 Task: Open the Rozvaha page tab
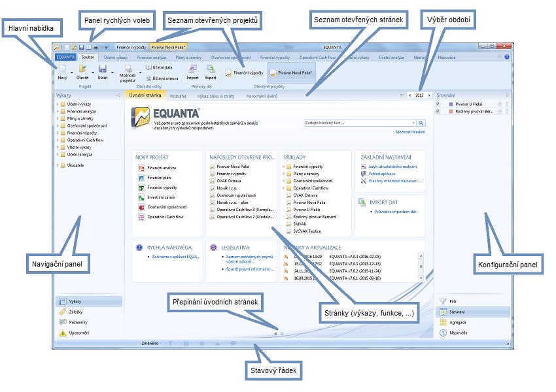pyautogui.click(x=178, y=96)
